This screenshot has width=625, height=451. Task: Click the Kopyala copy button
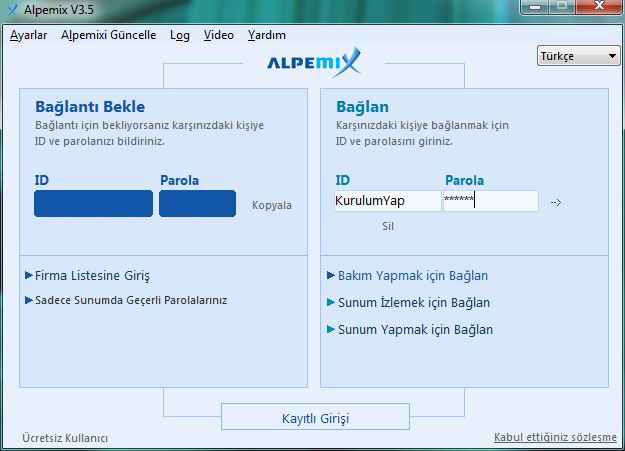[272, 205]
